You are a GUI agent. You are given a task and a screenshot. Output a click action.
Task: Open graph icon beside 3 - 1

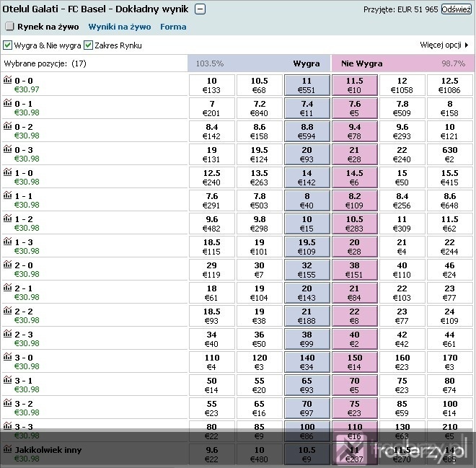[8, 380]
